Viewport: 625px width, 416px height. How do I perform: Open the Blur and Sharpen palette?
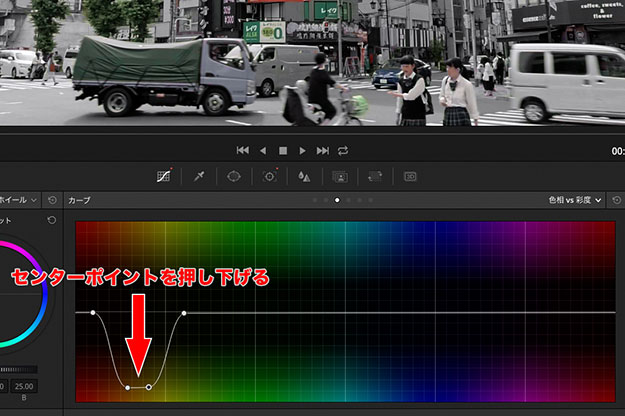[x=304, y=176]
